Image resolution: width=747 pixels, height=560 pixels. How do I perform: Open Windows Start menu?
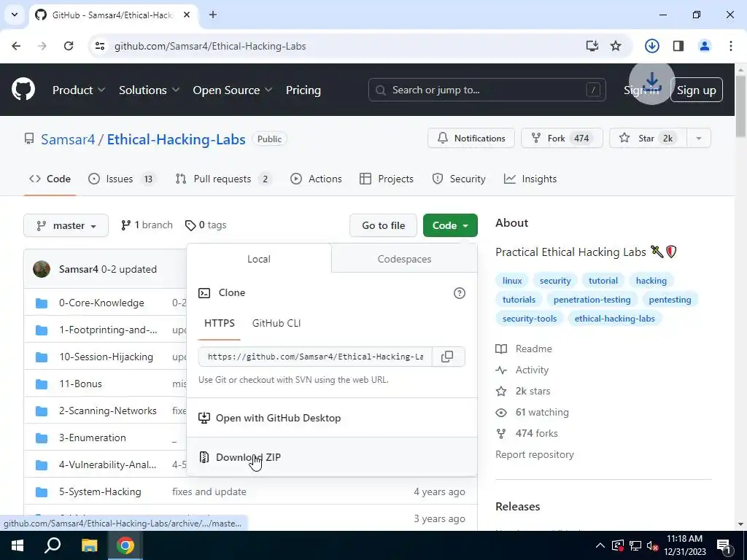coord(18,545)
